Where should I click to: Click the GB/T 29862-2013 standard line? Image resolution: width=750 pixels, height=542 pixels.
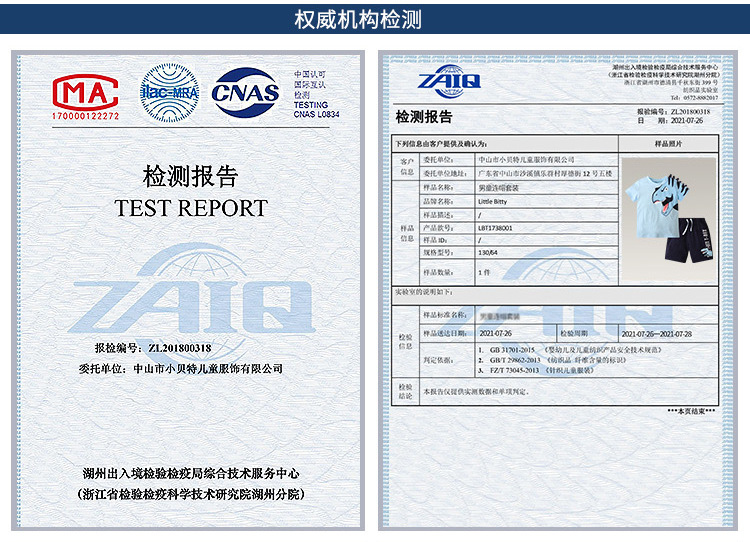coord(552,360)
